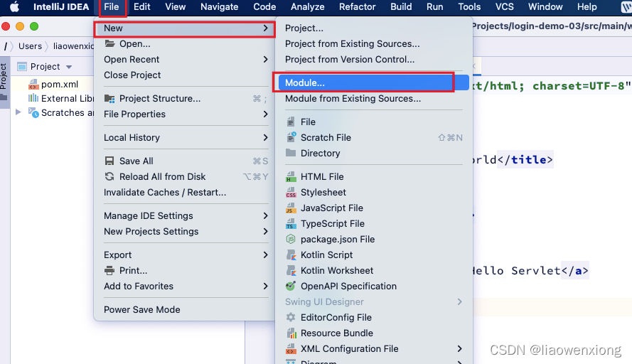Click the Print printer icon
Viewport: 632px width, 364px height.
click(109, 270)
